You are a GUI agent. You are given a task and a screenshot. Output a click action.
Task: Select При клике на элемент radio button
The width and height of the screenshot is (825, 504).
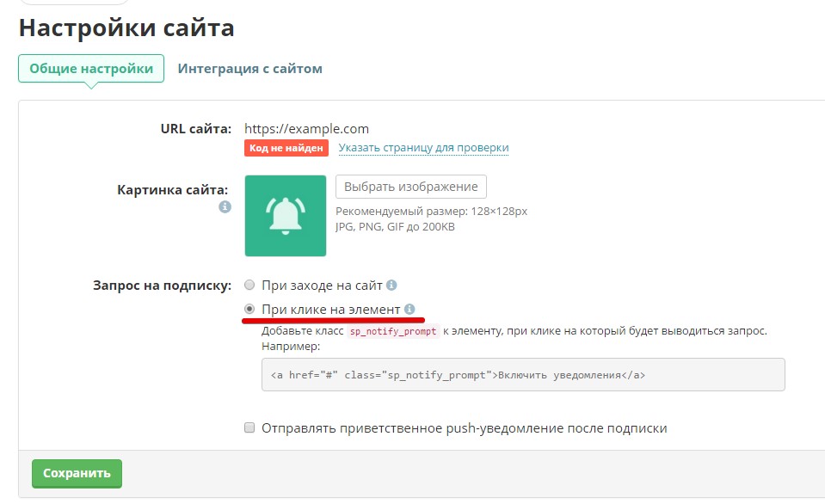coord(249,309)
